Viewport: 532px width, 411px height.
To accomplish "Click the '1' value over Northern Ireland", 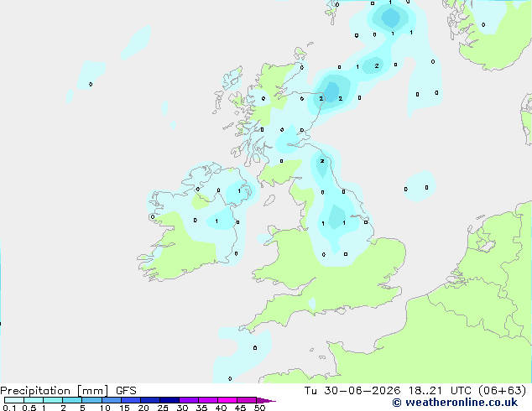I will click(x=239, y=191).
